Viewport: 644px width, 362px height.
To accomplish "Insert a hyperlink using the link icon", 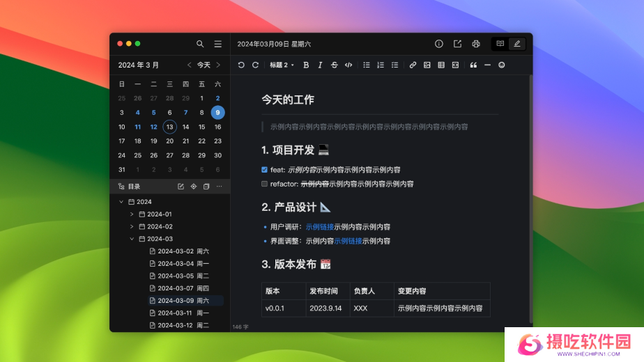I will (413, 65).
